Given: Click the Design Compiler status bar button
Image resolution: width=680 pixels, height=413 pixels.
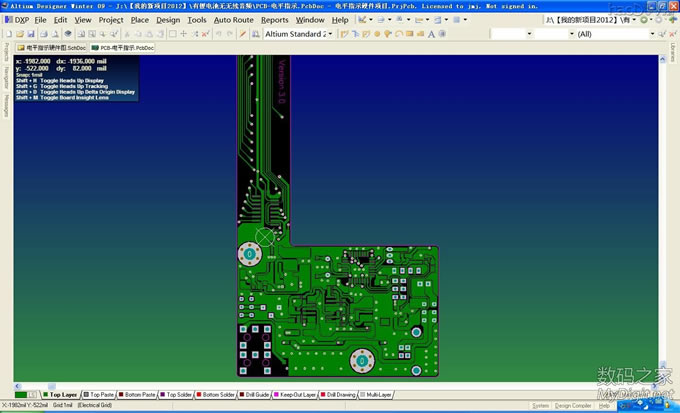Looking at the screenshot, I should (573, 406).
